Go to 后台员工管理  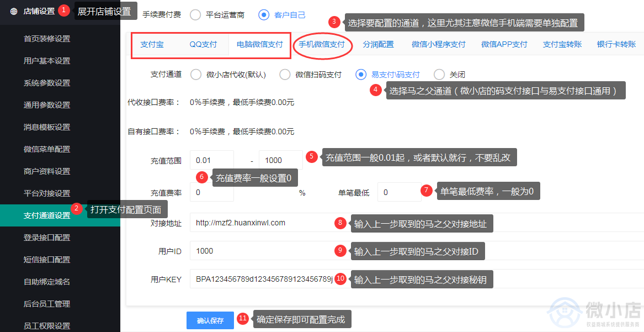pyautogui.click(x=47, y=304)
